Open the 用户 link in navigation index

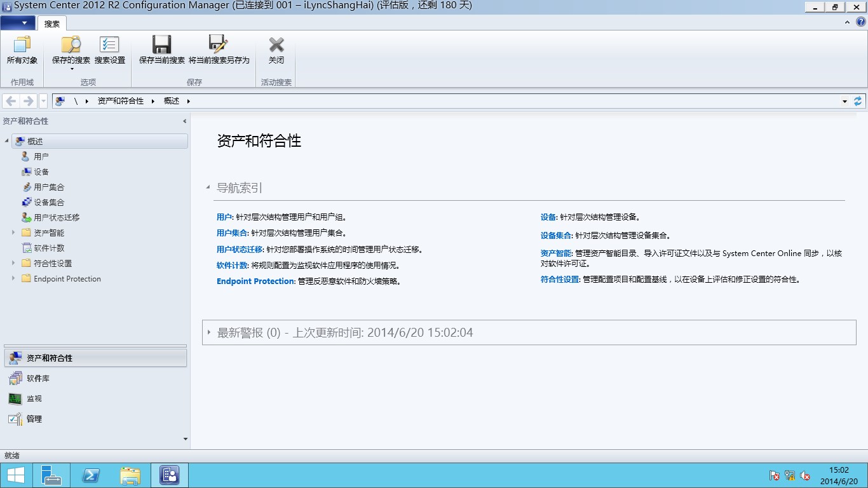pyautogui.click(x=224, y=217)
